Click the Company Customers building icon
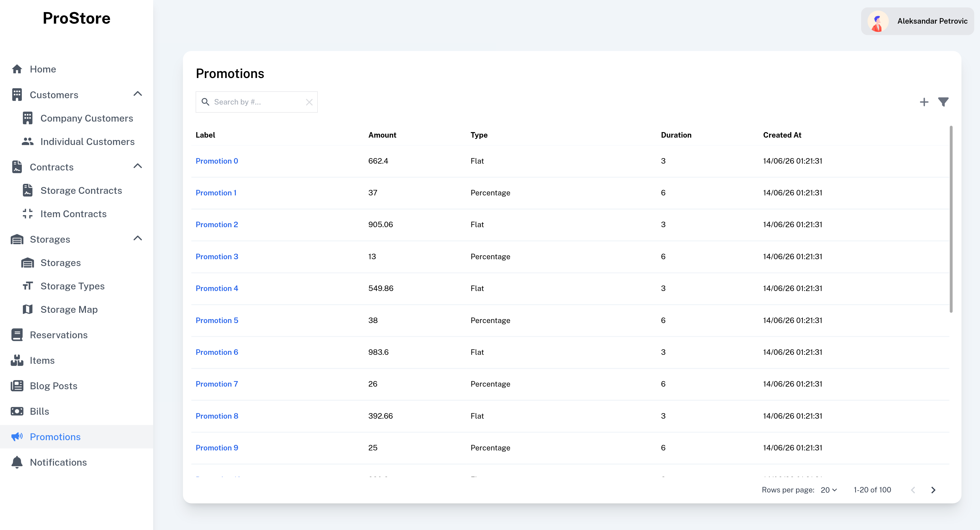This screenshot has height=530, width=980. (x=27, y=118)
